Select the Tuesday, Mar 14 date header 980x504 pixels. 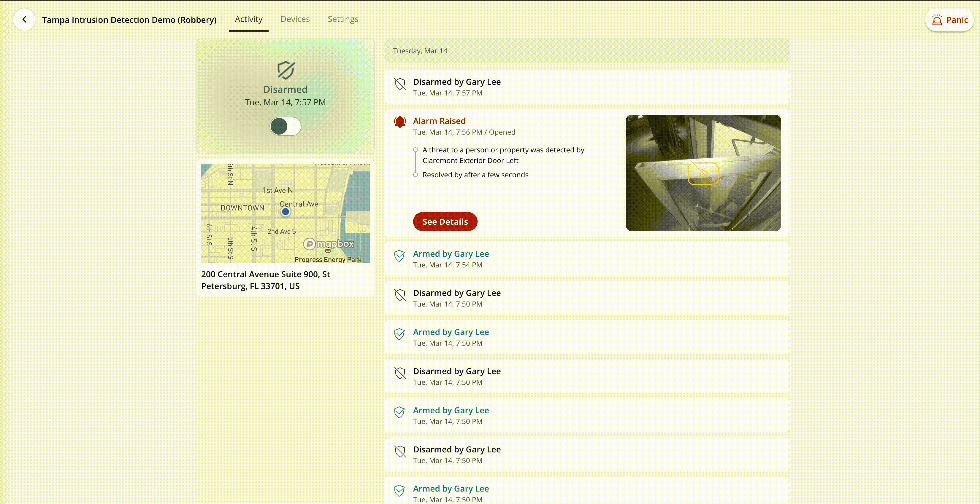click(x=420, y=51)
